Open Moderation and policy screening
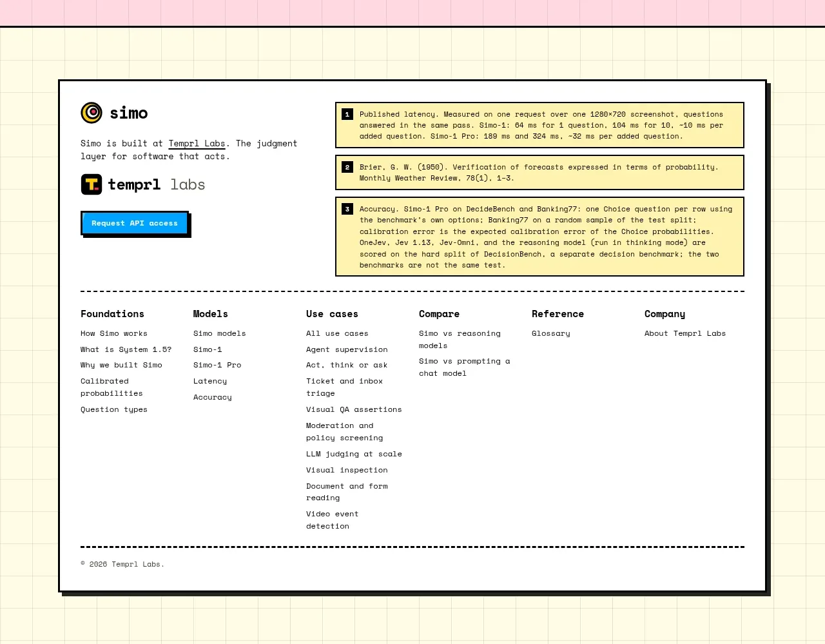The image size is (825, 644). (x=344, y=432)
